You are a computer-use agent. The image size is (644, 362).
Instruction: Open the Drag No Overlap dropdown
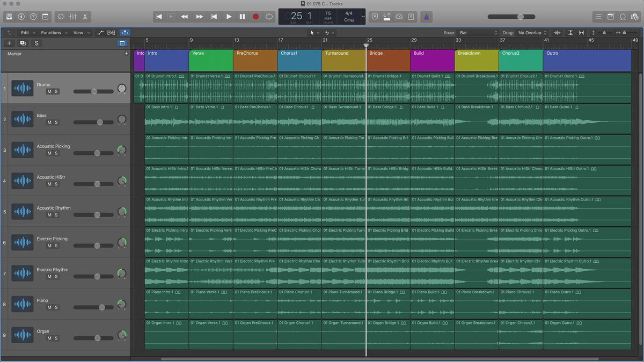532,33
